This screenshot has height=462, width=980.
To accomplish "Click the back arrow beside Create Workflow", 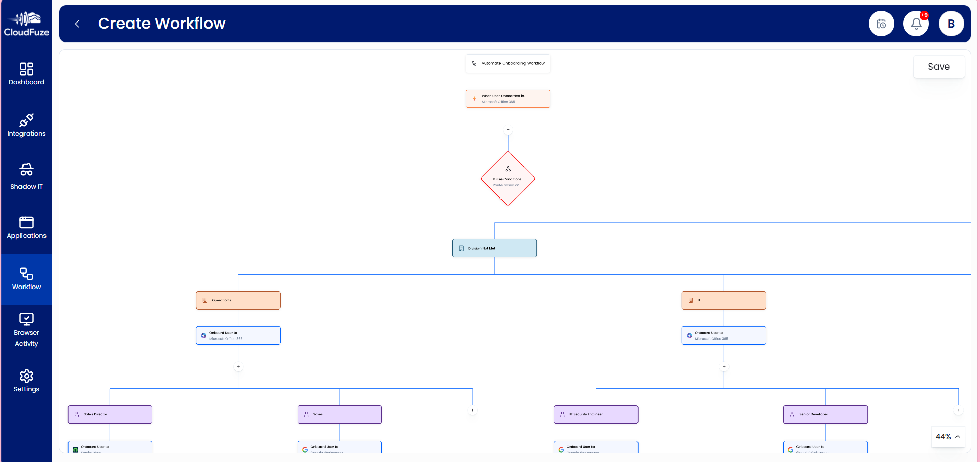I will (77, 24).
